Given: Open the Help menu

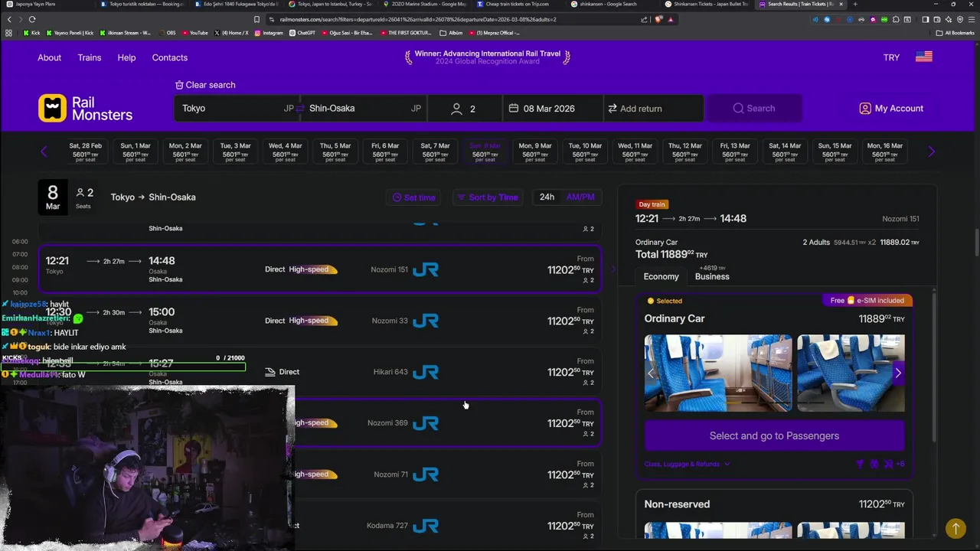Looking at the screenshot, I should (x=126, y=57).
